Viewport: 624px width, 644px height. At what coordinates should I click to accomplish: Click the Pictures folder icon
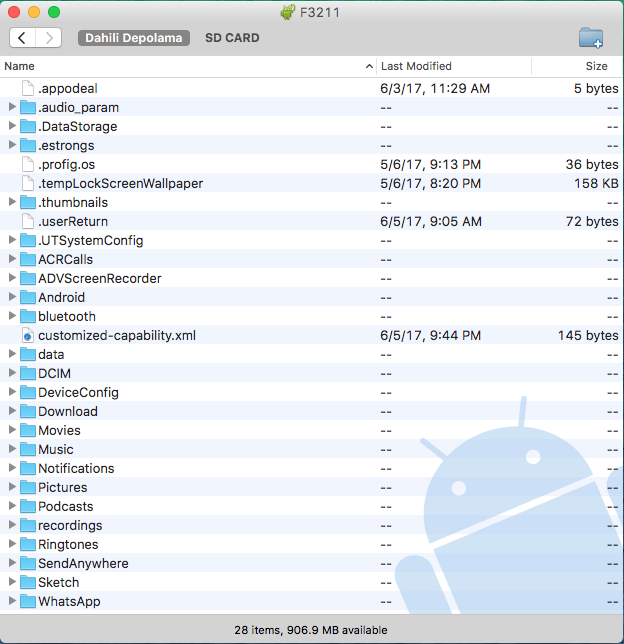click(x=28, y=488)
